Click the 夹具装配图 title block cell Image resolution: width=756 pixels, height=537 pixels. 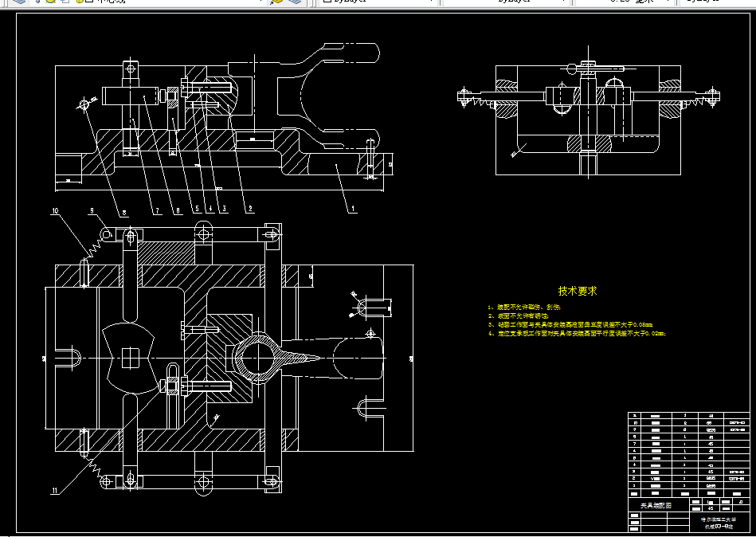pos(656,505)
